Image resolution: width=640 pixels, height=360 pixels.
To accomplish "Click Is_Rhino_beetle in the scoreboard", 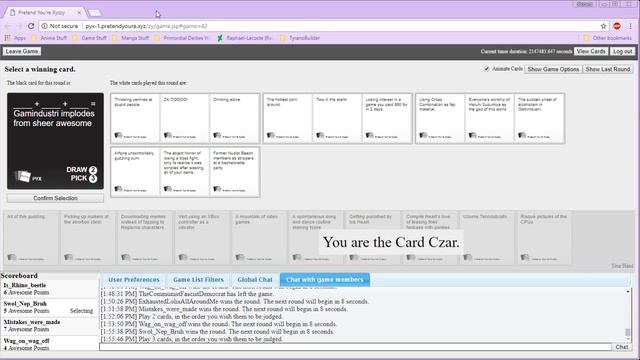I will click(25, 285).
